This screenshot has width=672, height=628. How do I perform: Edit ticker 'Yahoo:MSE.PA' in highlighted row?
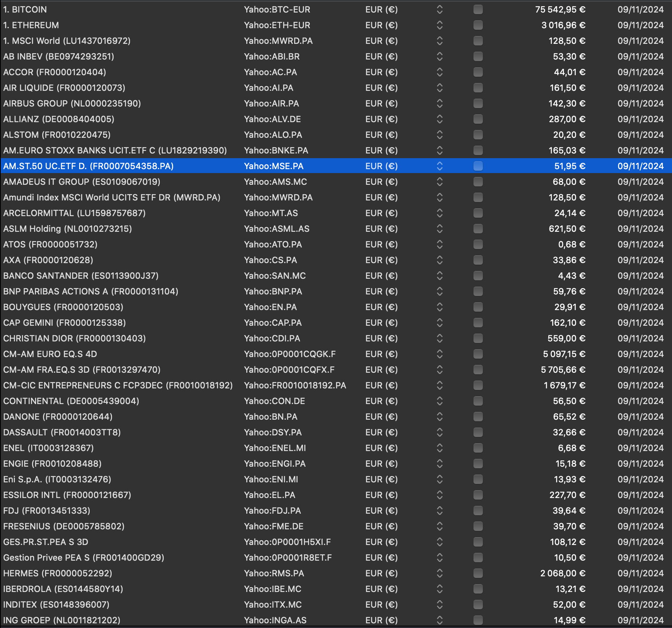click(x=274, y=166)
